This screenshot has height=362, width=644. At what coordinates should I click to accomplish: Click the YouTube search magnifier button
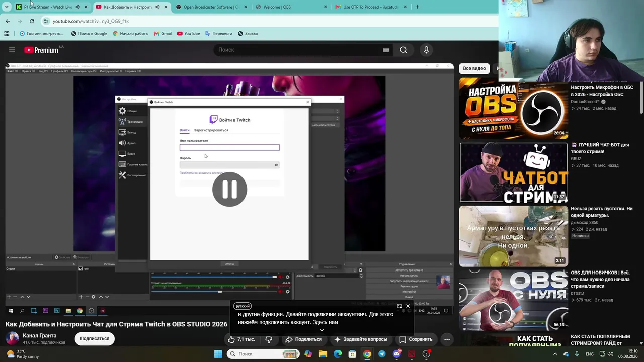[404, 50]
